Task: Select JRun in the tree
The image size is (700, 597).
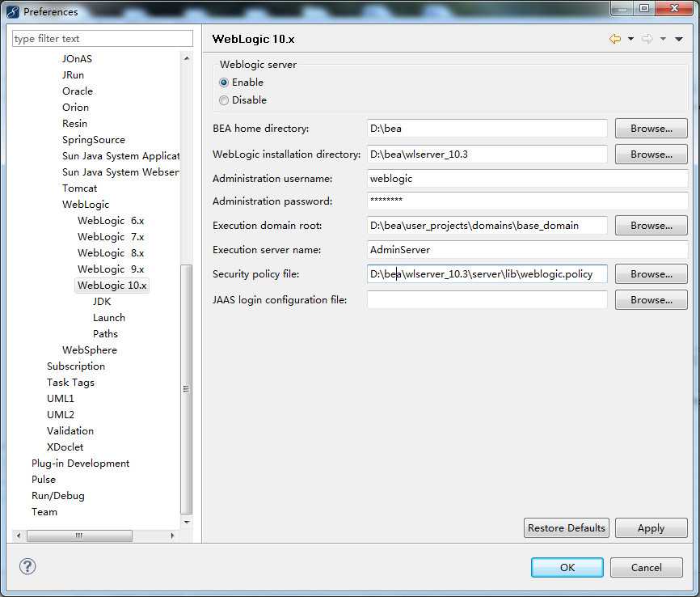Action: click(x=73, y=75)
